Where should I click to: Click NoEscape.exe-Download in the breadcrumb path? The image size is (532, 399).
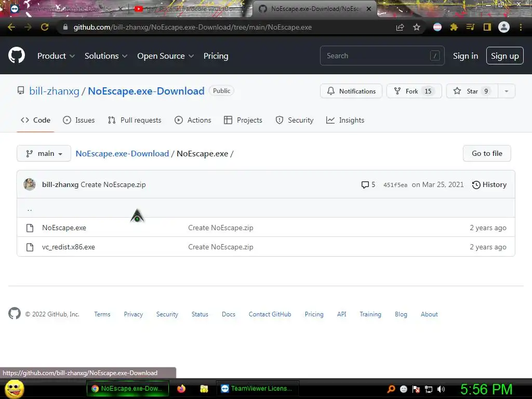coord(122,153)
